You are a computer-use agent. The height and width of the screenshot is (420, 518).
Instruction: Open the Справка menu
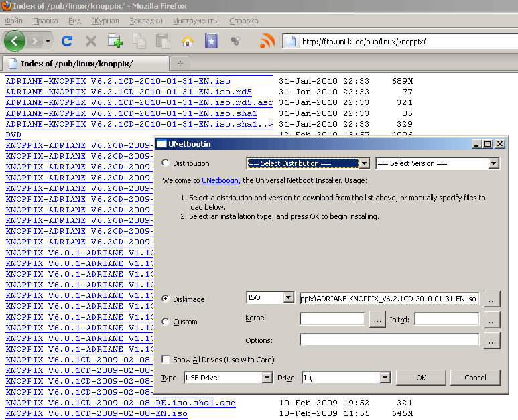[244, 21]
